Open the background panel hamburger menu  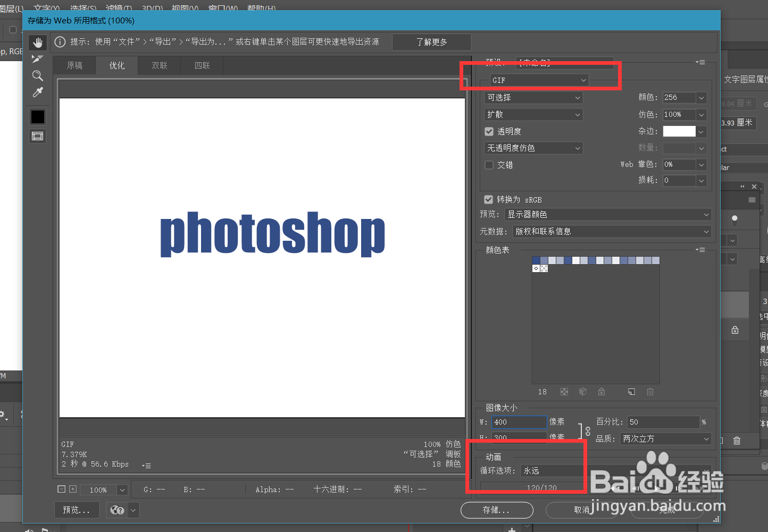click(752, 200)
